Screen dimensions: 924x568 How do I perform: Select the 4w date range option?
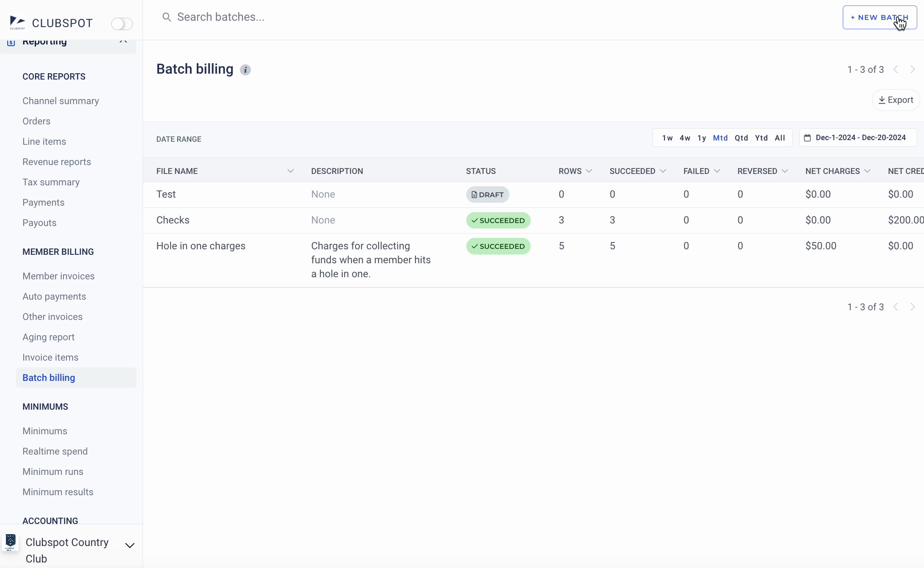685,138
